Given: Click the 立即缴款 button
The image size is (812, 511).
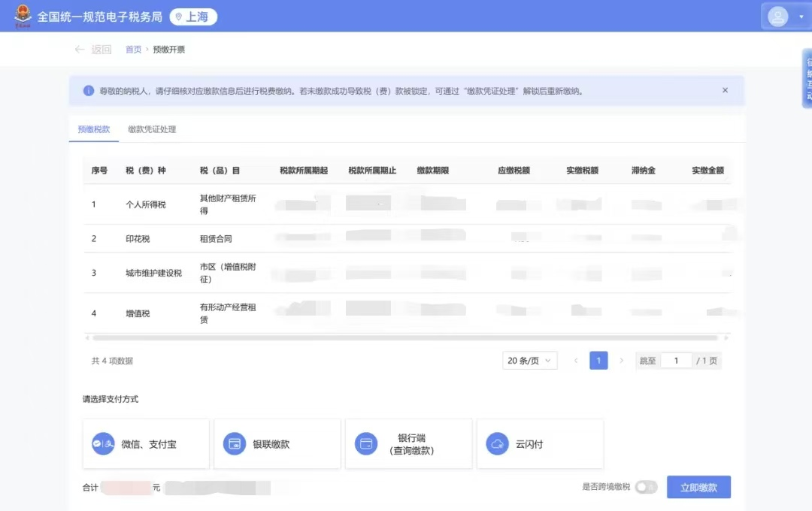Looking at the screenshot, I should 698,487.
